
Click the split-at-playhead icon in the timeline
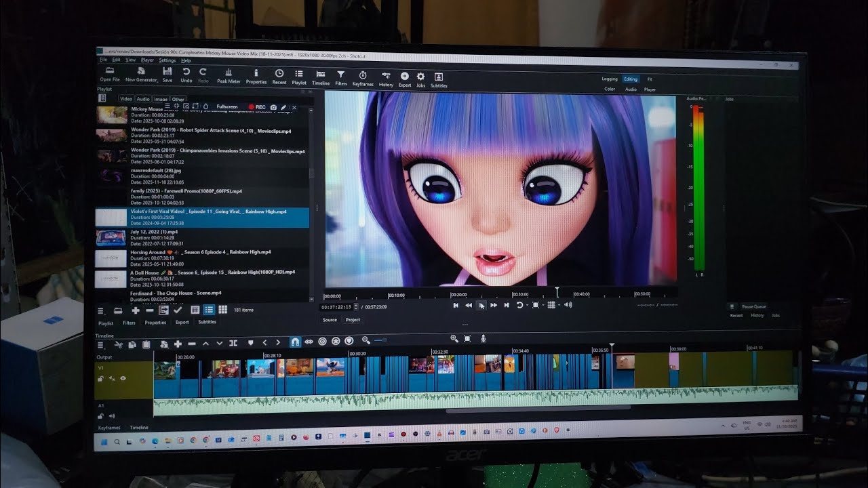pyautogui.click(x=234, y=343)
